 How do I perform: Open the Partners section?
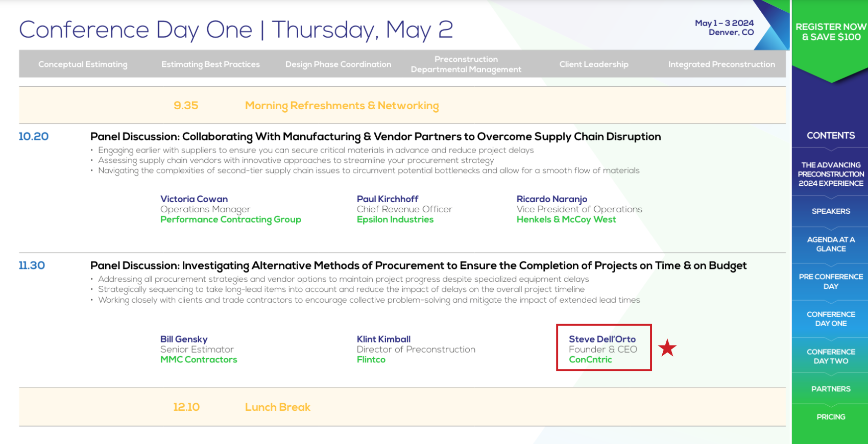[x=830, y=389]
